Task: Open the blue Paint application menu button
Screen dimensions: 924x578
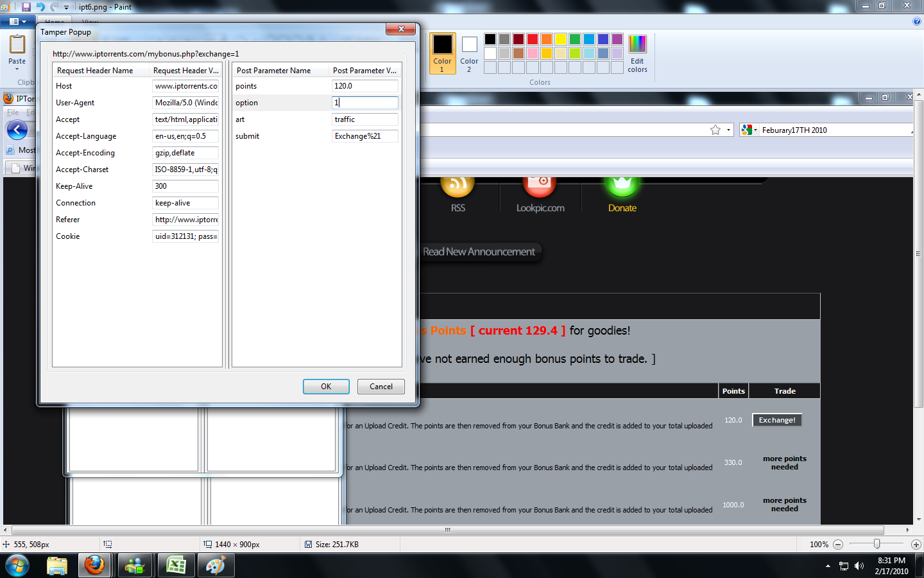Action: pos(18,21)
